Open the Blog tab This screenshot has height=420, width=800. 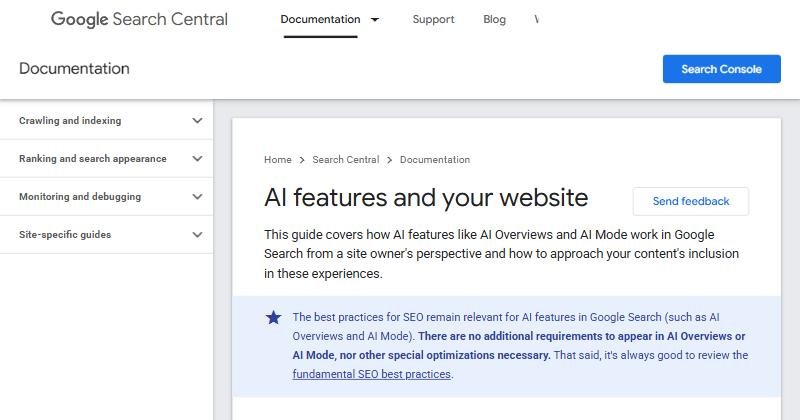pos(494,19)
